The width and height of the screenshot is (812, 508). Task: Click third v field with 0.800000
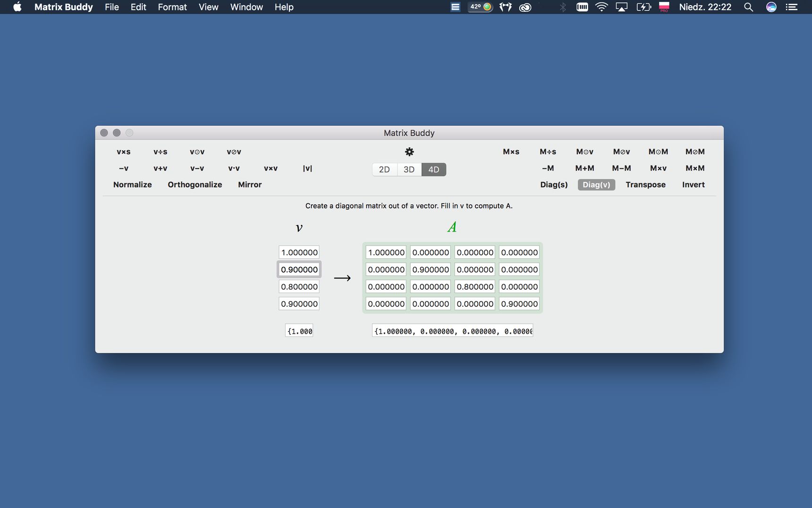click(299, 286)
